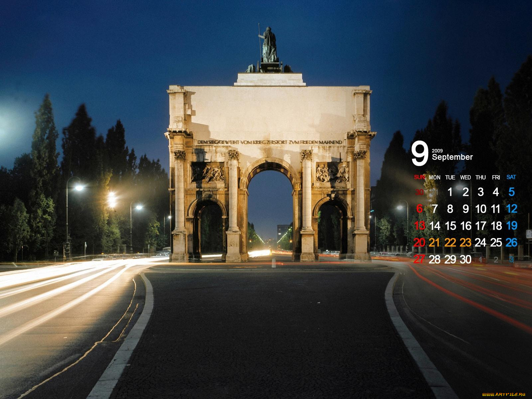Select the 'TUE' weekday header
The width and height of the screenshot is (532, 399).
[450, 178]
